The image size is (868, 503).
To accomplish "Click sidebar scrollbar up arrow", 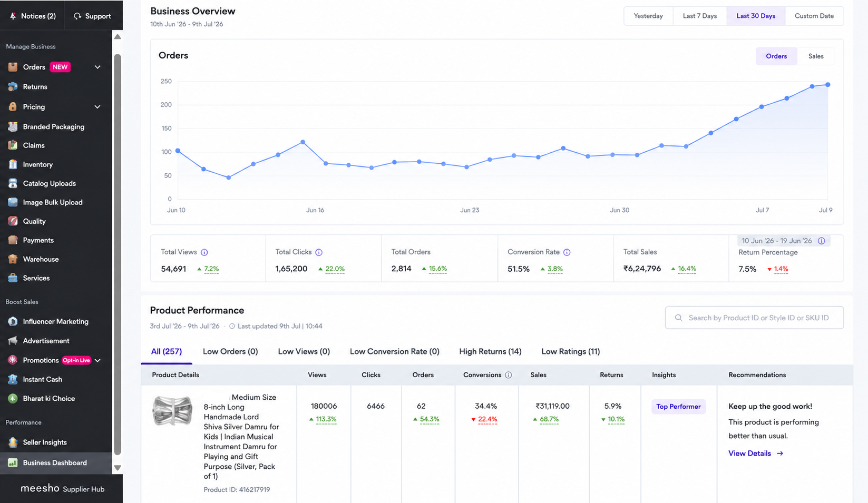I will point(118,37).
